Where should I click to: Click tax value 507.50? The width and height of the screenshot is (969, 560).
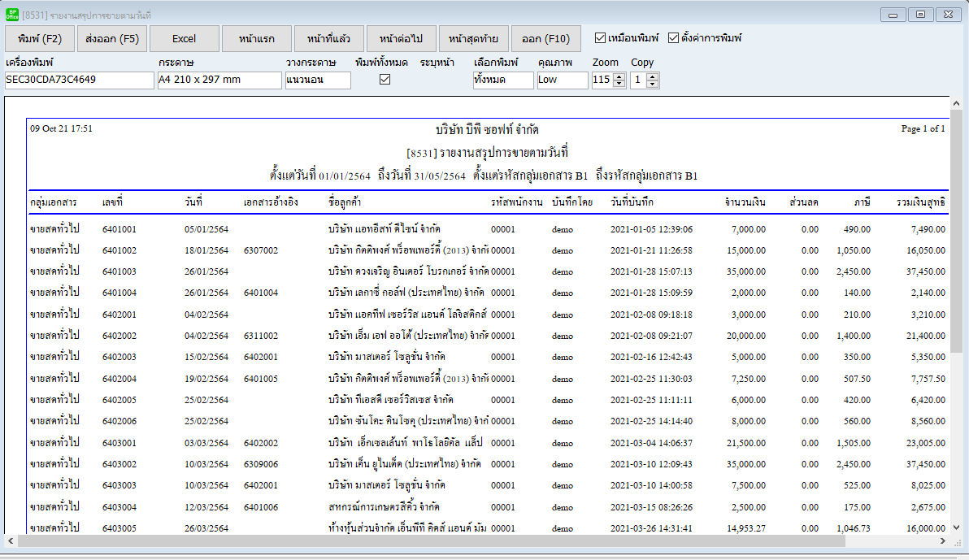tap(857, 378)
